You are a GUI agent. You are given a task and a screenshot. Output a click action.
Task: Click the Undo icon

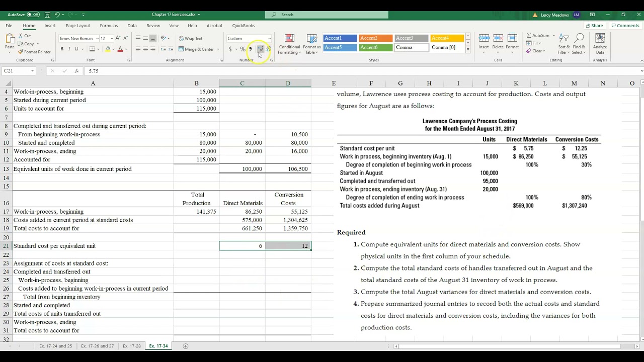click(57, 15)
